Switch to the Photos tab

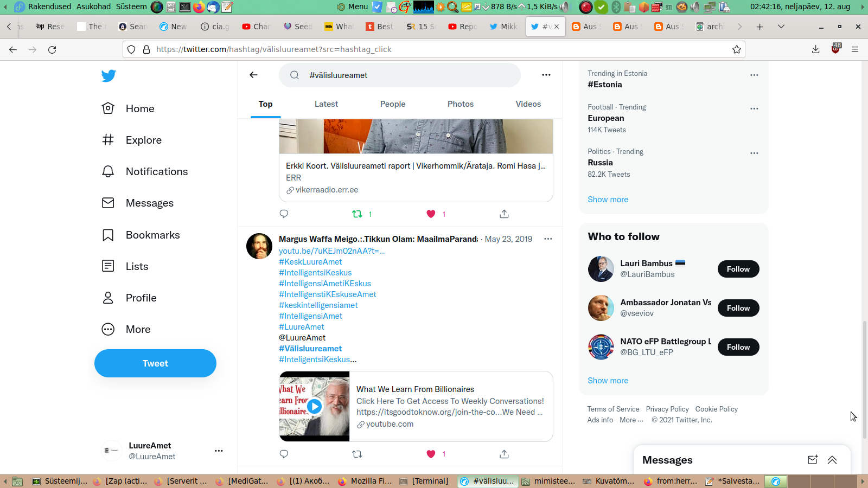point(461,104)
